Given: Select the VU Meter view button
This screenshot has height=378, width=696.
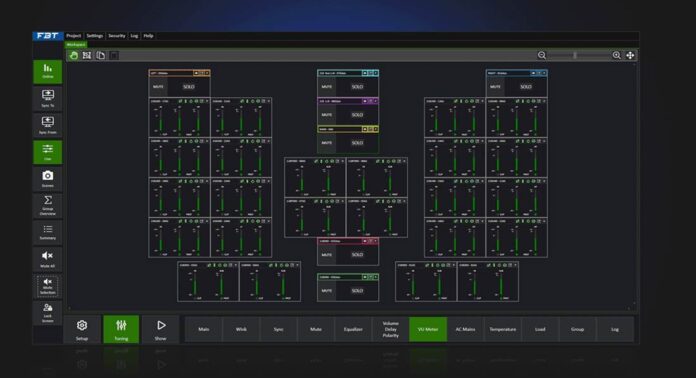Looking at the screenshot, I should (x=428, y=329).
